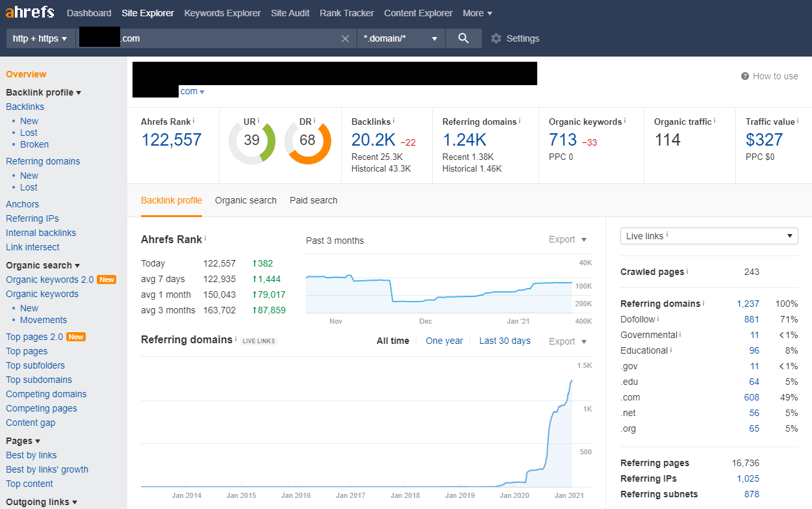Click the 1.24K referring domains count
This screenshot has height=509, width=812.
(464, 140)
